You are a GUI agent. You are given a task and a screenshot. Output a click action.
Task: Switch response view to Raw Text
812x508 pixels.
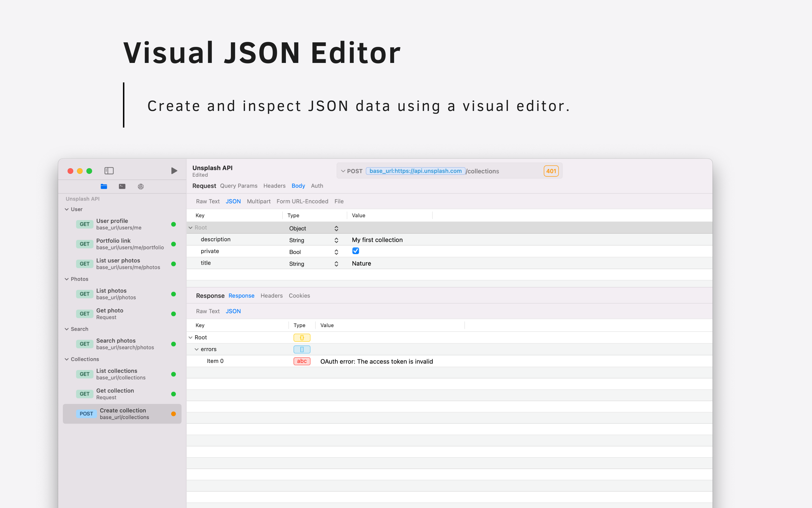(x=208, y=311)
